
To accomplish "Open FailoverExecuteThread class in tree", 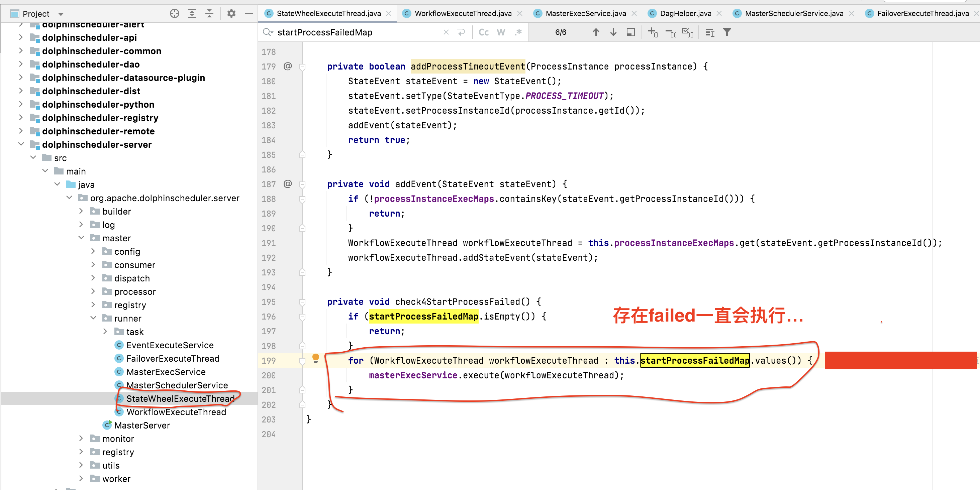I will click(x=173, y=358).
